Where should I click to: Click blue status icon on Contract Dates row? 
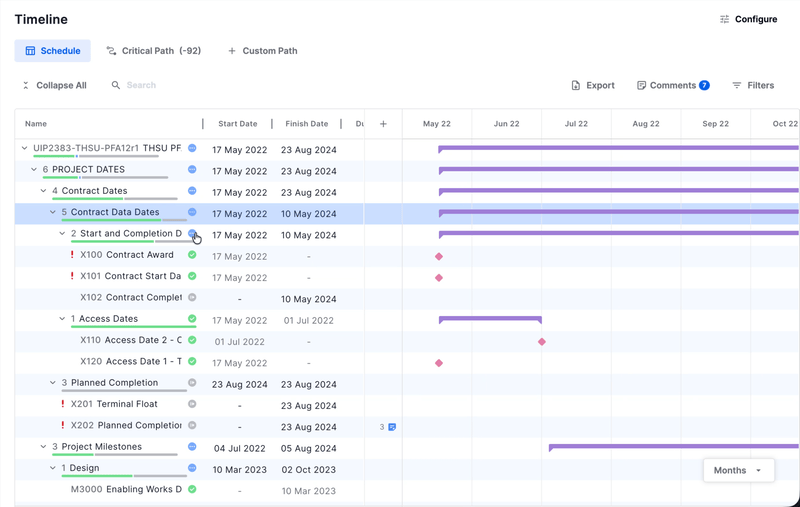pyautogui.click(x=192, y=190)
